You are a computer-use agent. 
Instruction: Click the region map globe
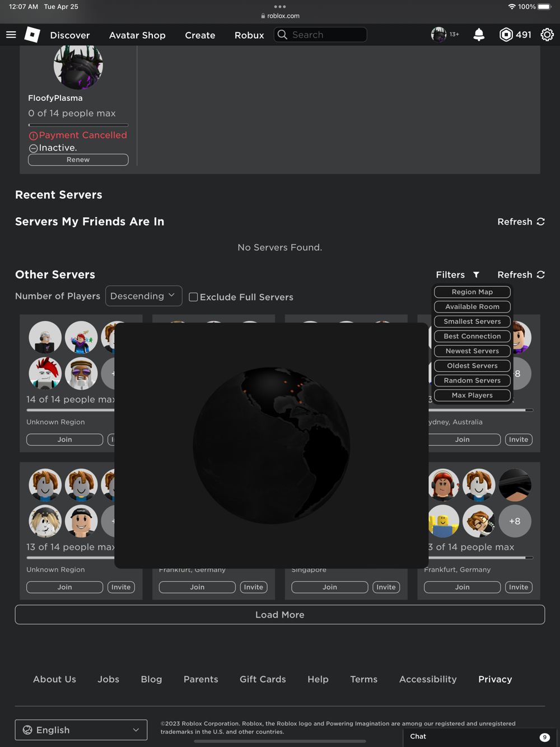(x=272, y=446)
